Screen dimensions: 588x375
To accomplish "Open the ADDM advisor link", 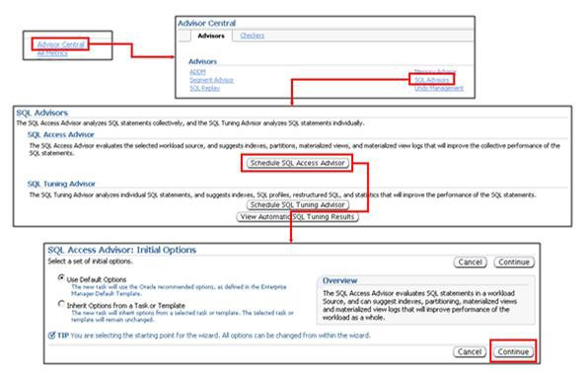I will tap(197, 72).
